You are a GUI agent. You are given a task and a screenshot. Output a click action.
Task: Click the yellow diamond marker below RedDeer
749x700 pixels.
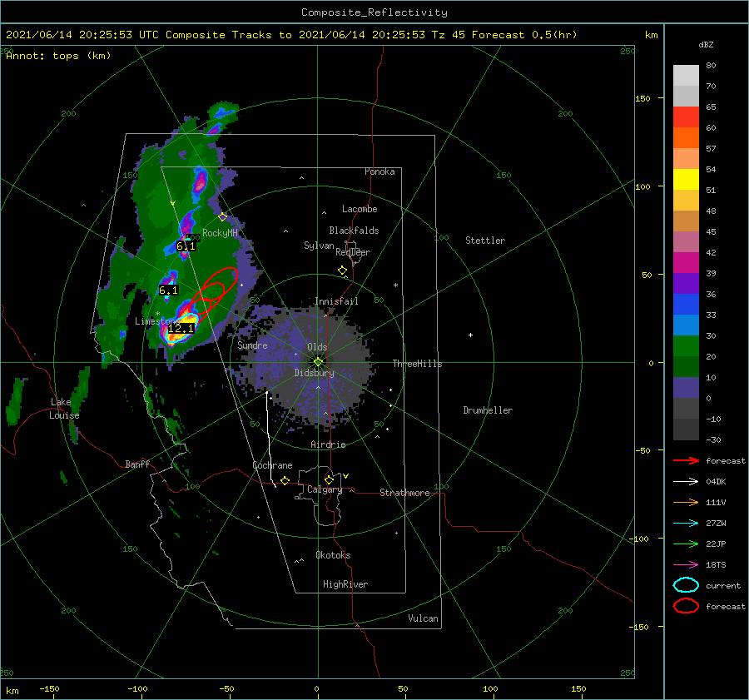pos(342,271)
